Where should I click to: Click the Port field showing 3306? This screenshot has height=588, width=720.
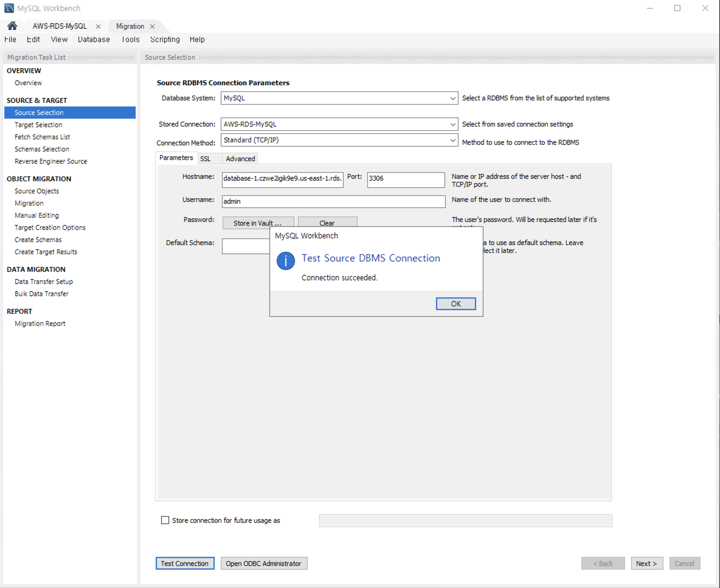pyautogui.click(x=406, y=179)
